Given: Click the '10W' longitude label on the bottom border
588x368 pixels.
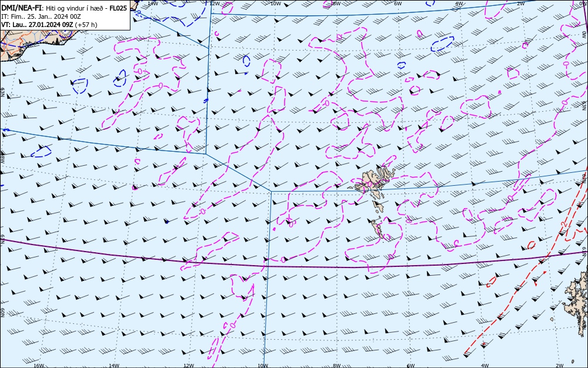Looking at the screenshot, I should click(x=263, y=366).
